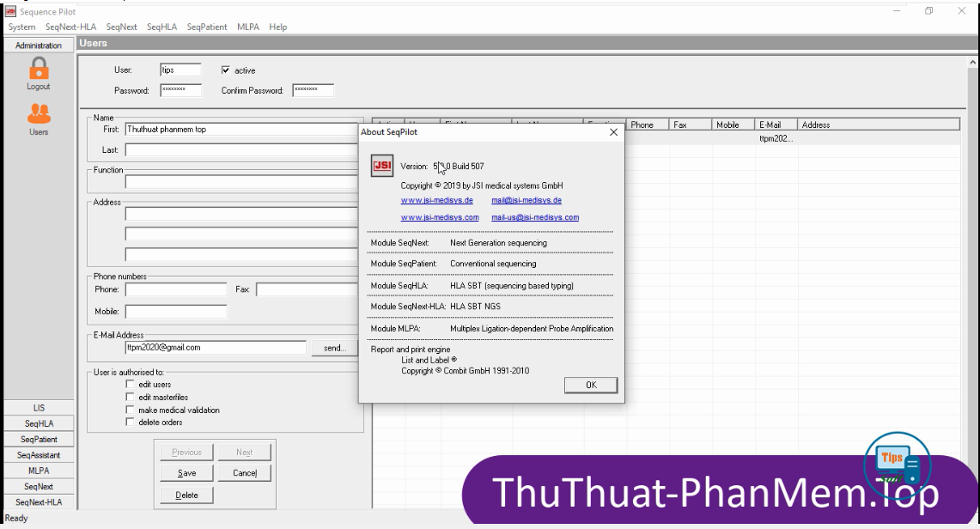
Task: Click the Last name field
Action: point(242,150)
